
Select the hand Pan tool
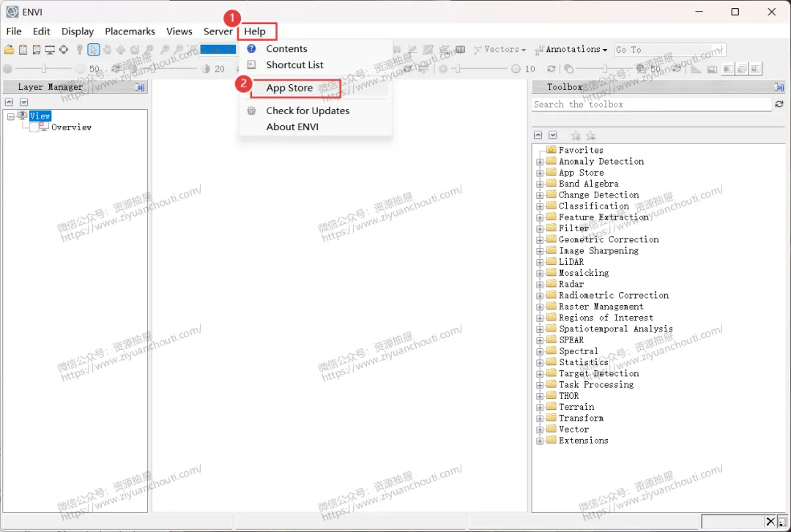(x=107, y=50)
